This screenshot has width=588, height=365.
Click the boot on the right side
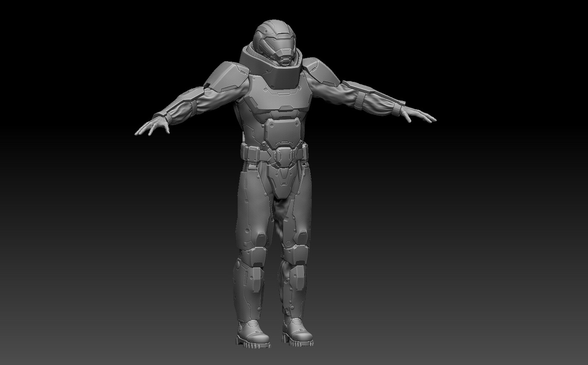coord(297,331)
